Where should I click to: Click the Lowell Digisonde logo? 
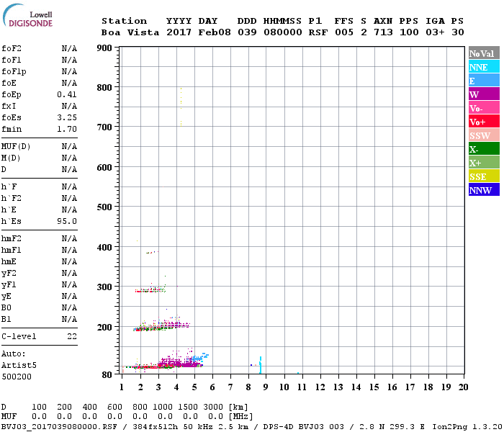[x=27, y=16]
